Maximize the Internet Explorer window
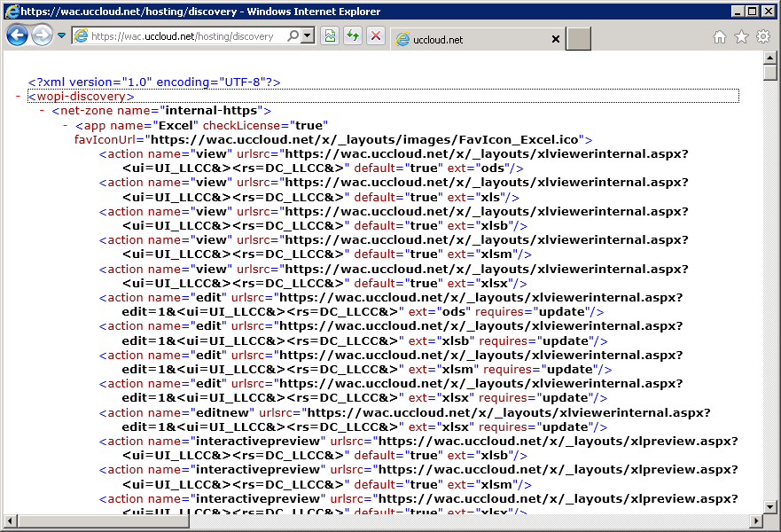 pyautogui.click(x=753, y=11)
